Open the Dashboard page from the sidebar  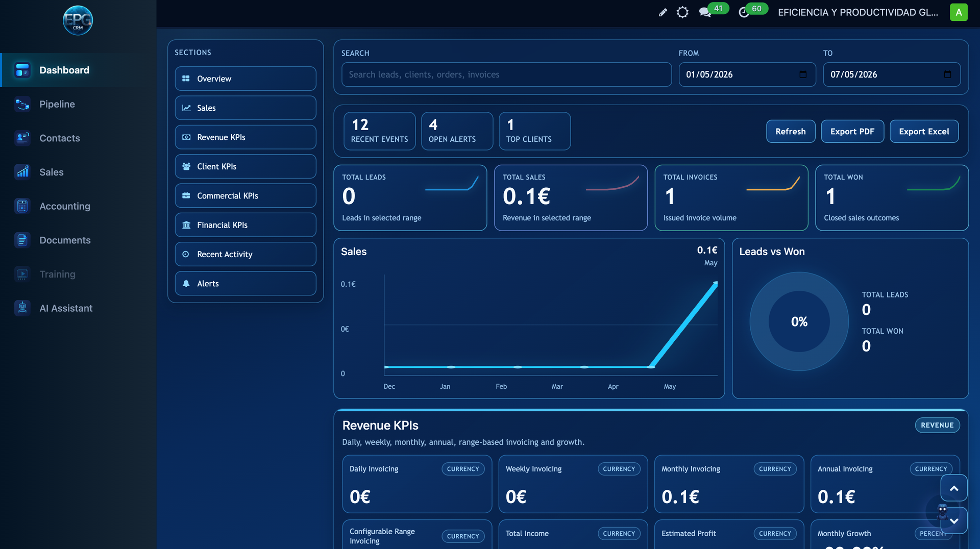point(78,70)
